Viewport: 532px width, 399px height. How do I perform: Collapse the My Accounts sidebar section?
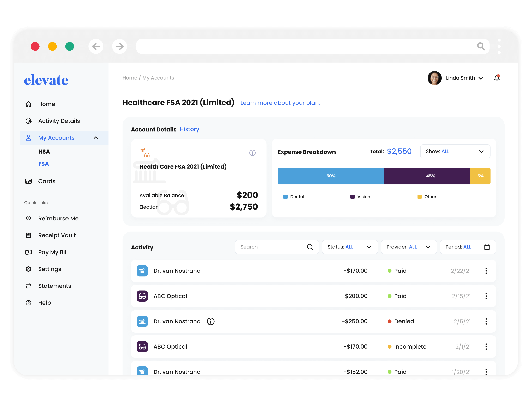(96, 138)
